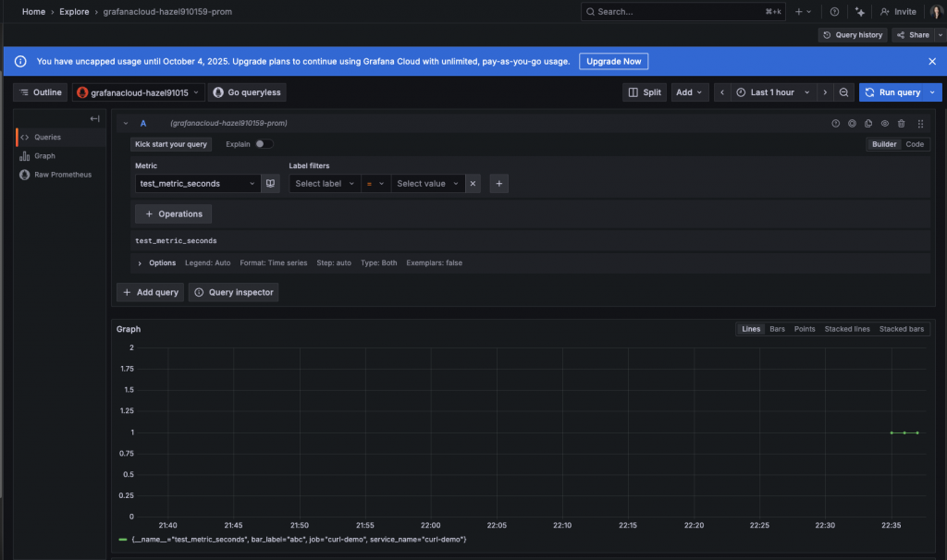
Task: Open the Select value dropdown
Action: [427, 184]
